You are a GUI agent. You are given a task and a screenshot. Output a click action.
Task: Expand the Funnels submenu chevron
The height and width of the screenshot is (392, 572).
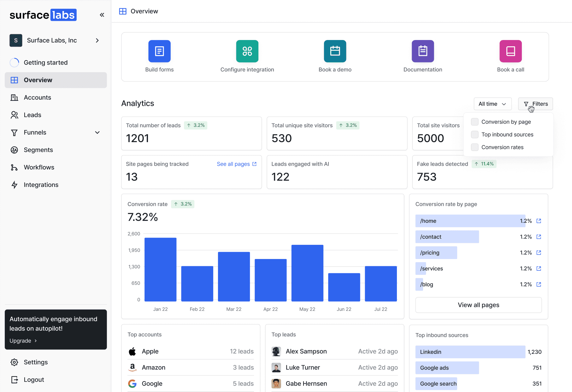pyautogui.click(x=97, y=133)
